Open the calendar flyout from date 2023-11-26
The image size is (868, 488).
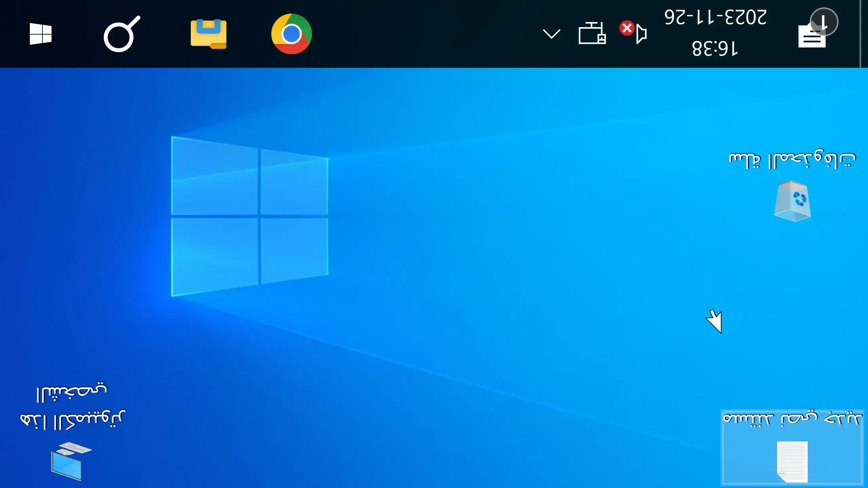(715, 17)
